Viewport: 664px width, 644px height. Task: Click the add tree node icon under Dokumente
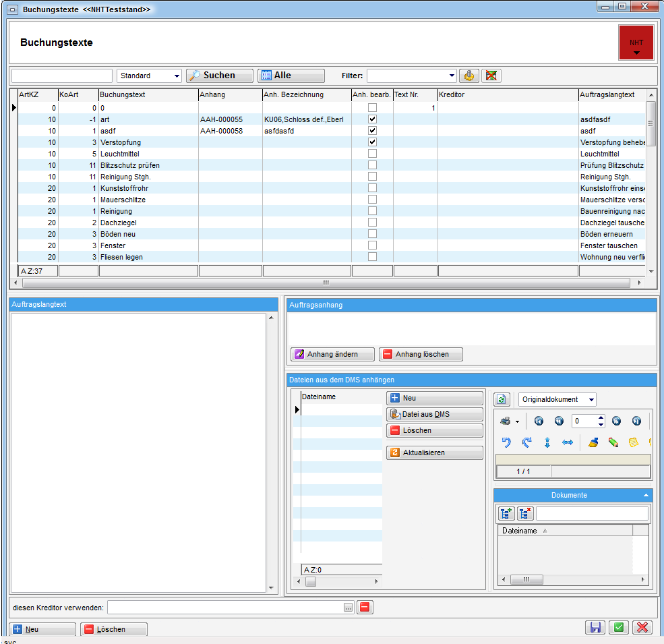pos(506,514)
